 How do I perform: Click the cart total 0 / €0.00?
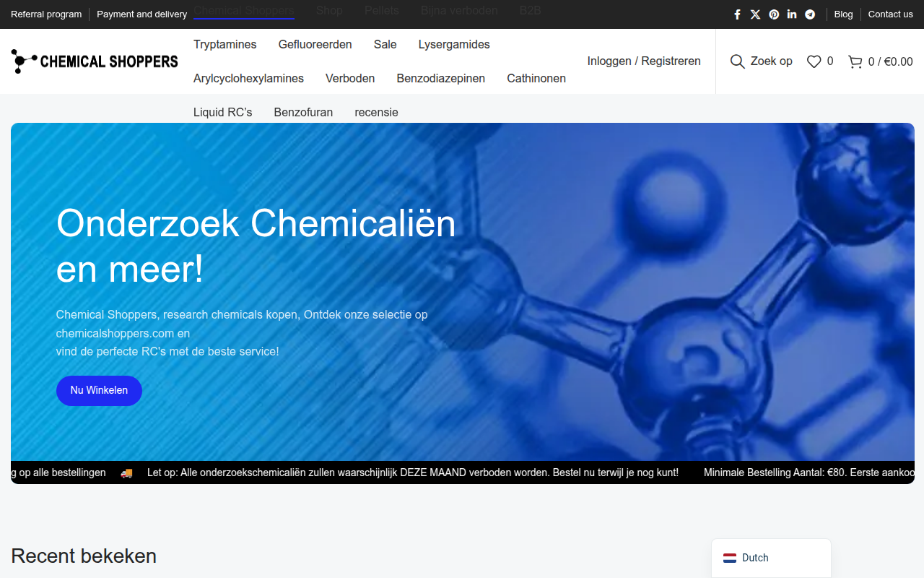coord(890,61)
